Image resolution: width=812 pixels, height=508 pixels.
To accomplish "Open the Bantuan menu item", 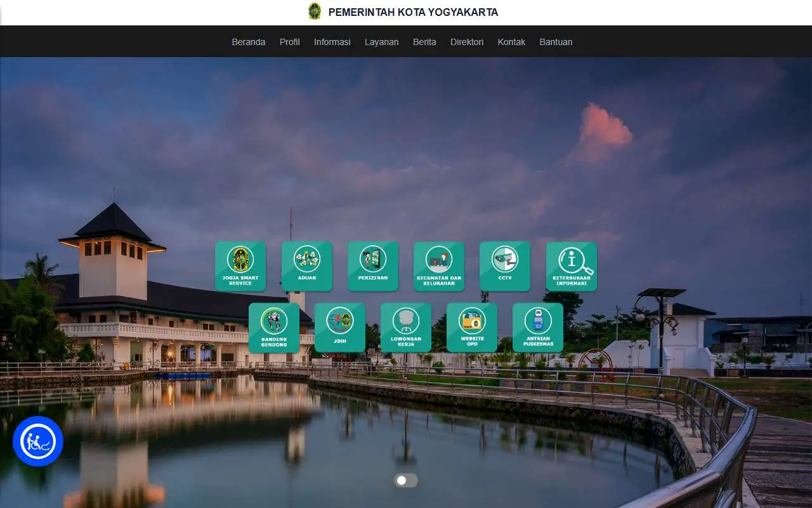I will tap(556, 42).
